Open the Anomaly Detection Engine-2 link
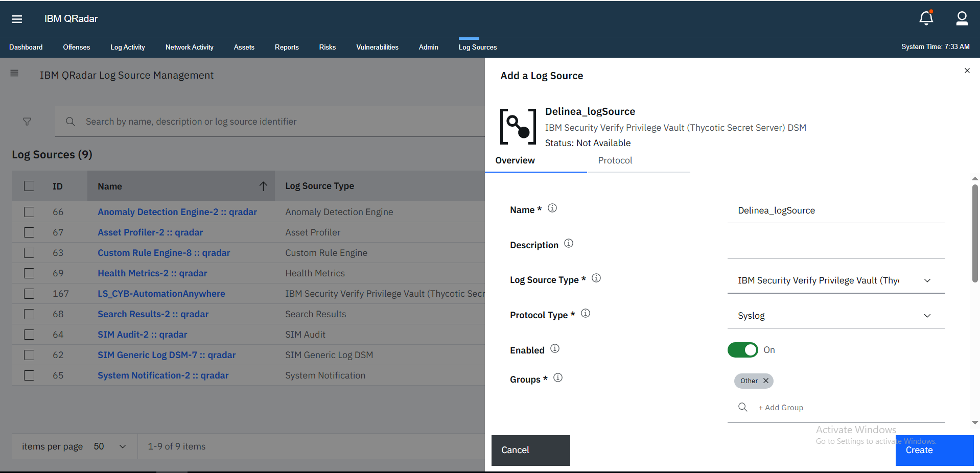Viewport: 980px width, 473px height. click(177, 212)
